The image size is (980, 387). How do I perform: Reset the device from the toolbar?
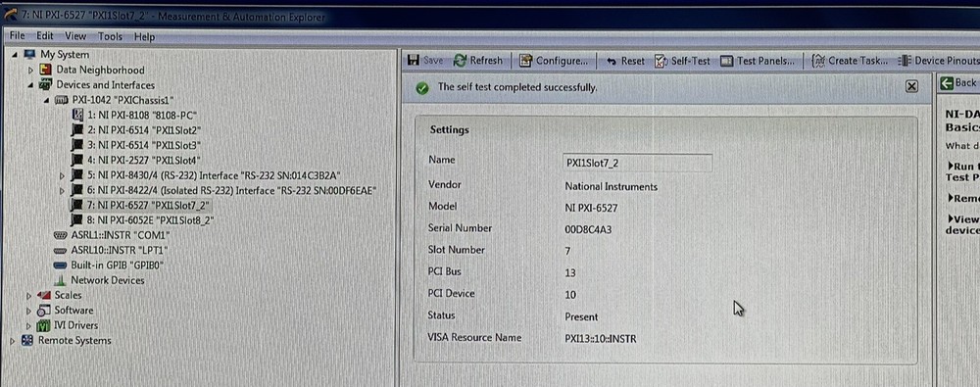click(x=625, y=61)
